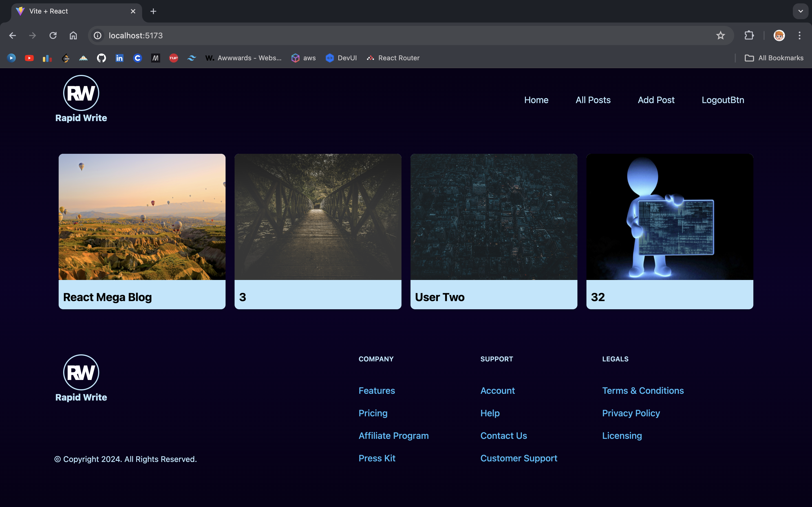This screenshot has width=812, height=507.
Task: Open the Customer Support footer link
Action: click(x=518, y=458)
